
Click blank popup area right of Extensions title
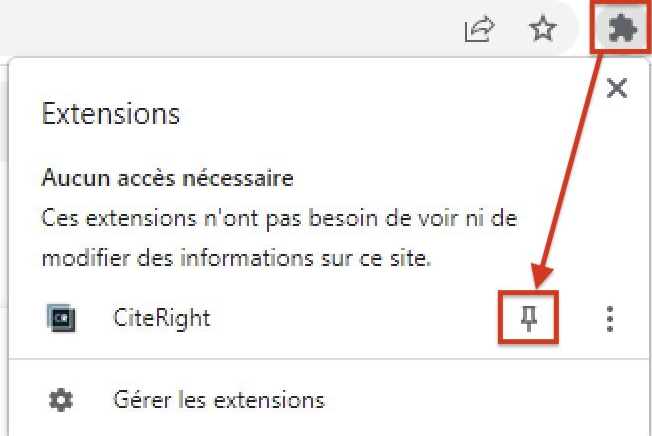click(374, 114)
